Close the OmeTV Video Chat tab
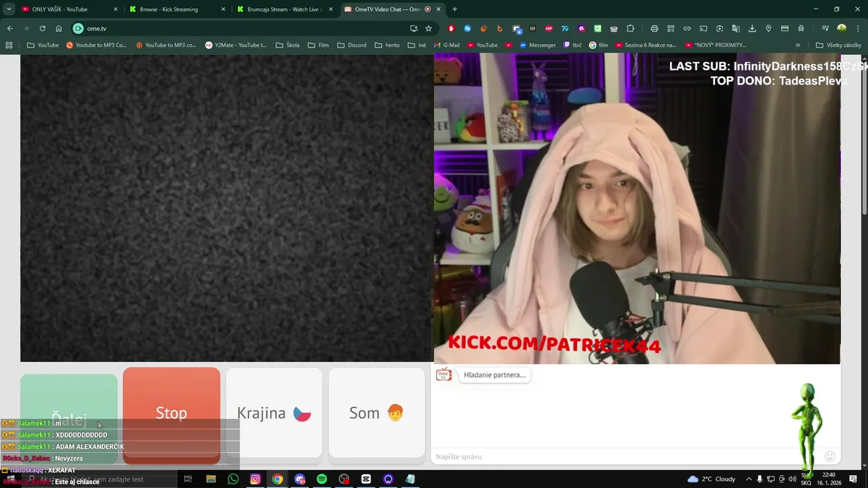This screenshot has height=488, width=868. [438, 9]
